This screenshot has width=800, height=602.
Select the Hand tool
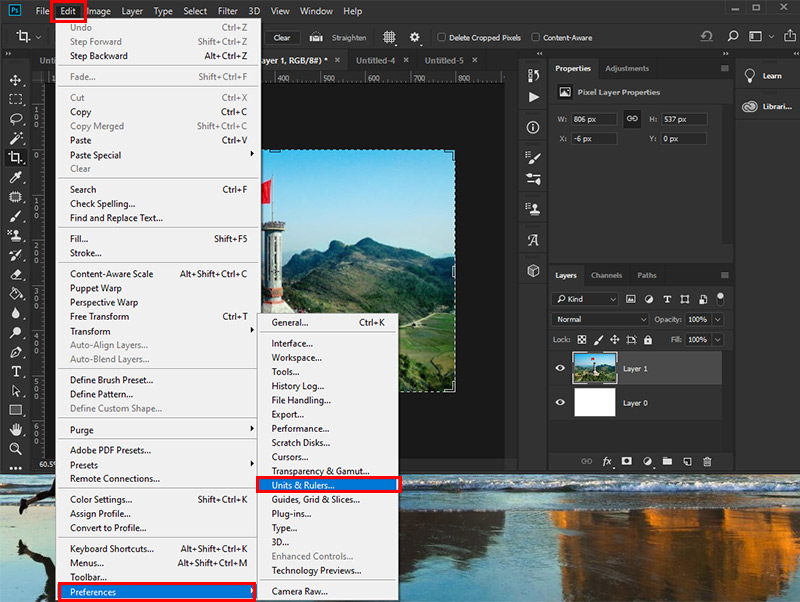[15, 430]
